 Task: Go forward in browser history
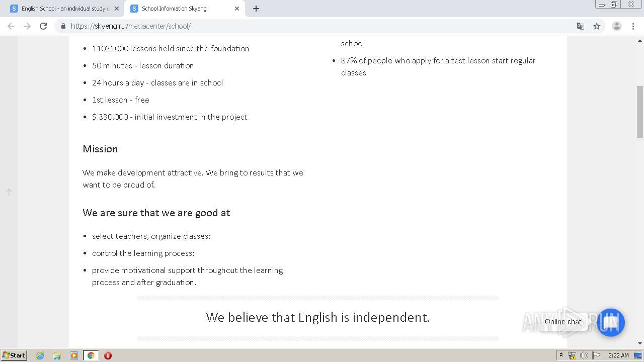(x=27, y=26)
